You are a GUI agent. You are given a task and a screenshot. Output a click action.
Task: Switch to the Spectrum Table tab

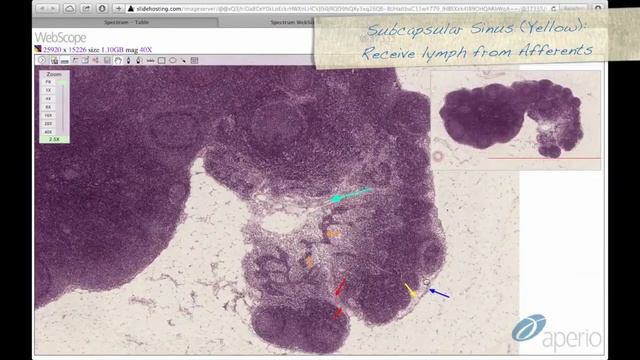[x=126, y=22]
